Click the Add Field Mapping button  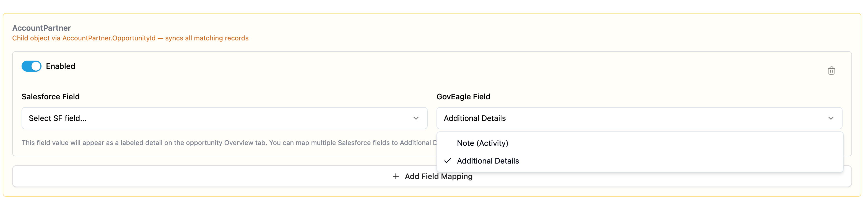[432, 176]
